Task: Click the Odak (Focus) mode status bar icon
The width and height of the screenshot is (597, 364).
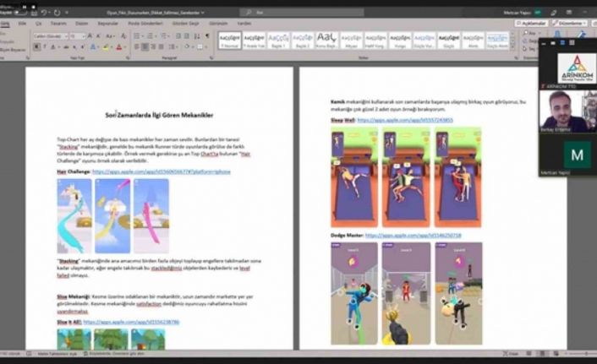Action: (x=510, y=354)
